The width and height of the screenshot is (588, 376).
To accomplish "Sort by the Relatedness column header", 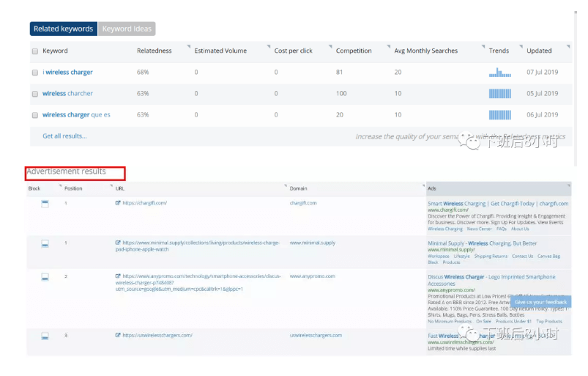I will coord(154,51).
